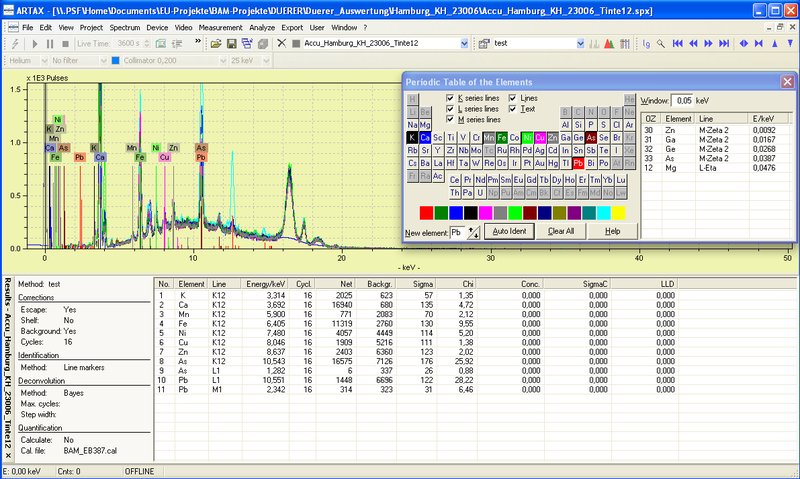Open the 'test' method dropdown
This screenshot has height=479, width=800.
click(x=580, y=44)
